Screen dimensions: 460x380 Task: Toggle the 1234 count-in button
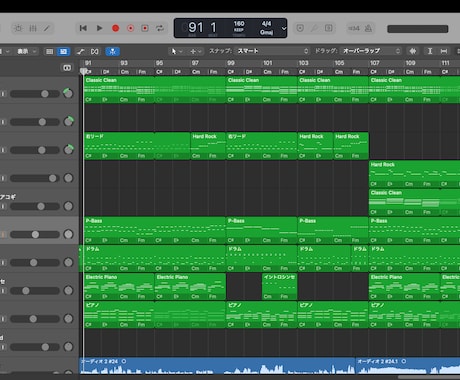tap(354, 28)
